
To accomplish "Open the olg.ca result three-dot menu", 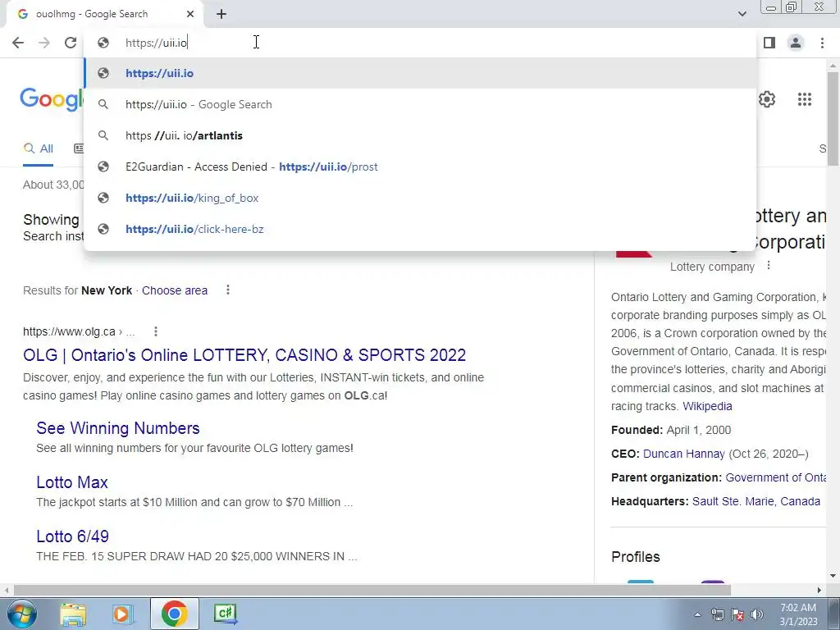I will point(155,331).
